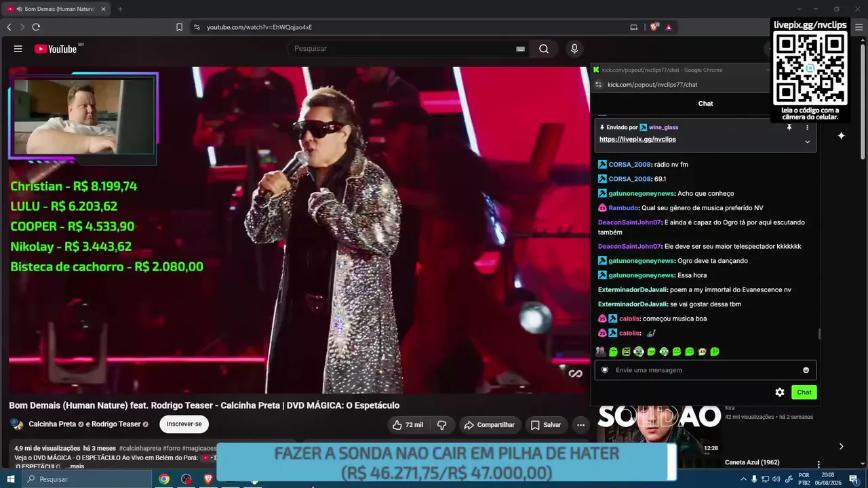
Task: Open Brave Shields icon in address bar
Action: point(654,27)
